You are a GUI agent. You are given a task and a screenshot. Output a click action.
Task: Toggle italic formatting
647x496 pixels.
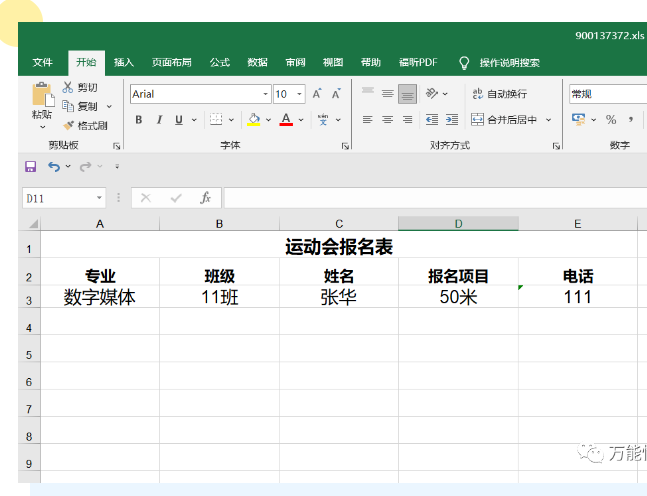coord(159,120)
